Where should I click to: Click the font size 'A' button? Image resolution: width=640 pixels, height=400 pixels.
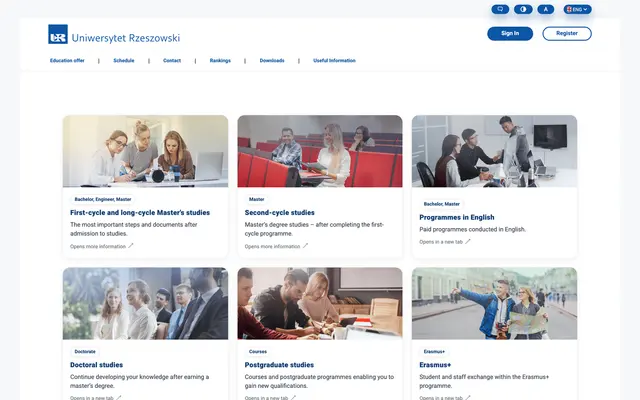(545, 9)
